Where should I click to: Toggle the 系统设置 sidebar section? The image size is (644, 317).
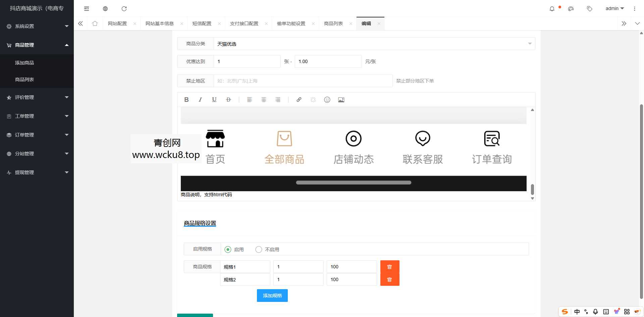coord(37,26)
